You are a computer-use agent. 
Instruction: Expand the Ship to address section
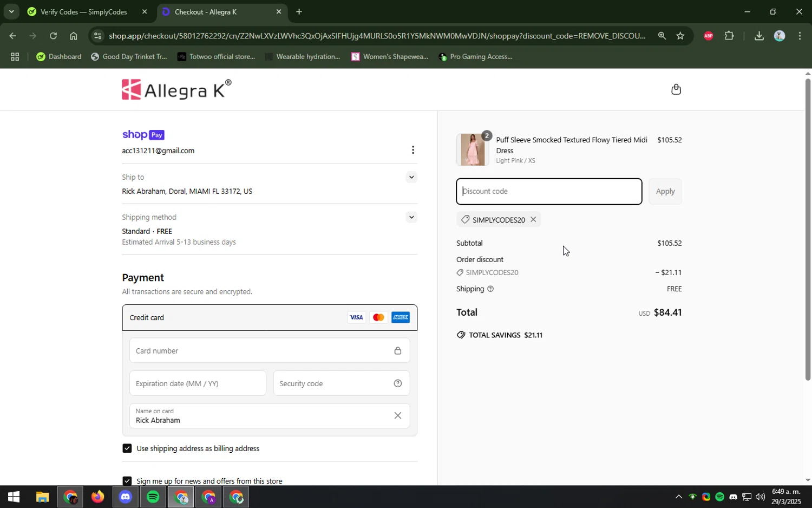coord(411,177)
